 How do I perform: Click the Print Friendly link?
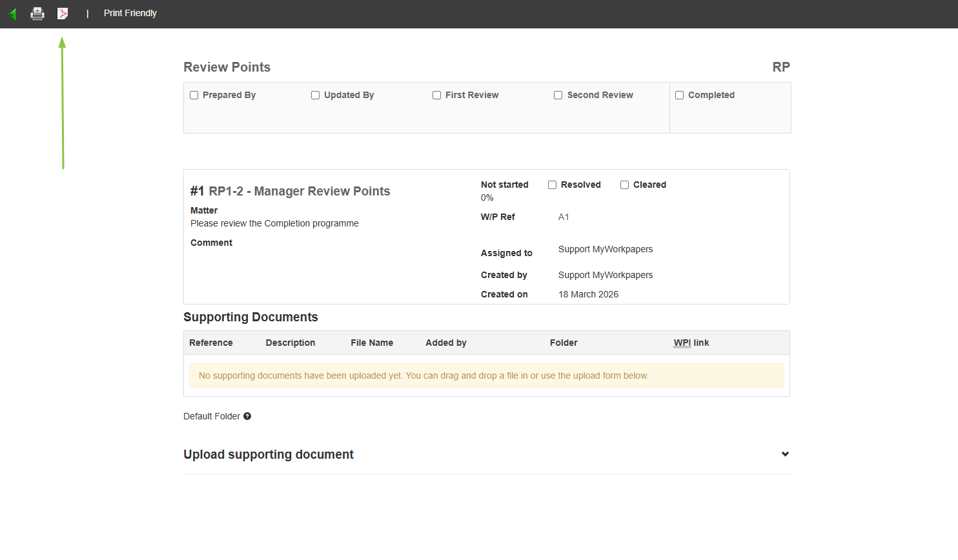click(x=130, y=14)
